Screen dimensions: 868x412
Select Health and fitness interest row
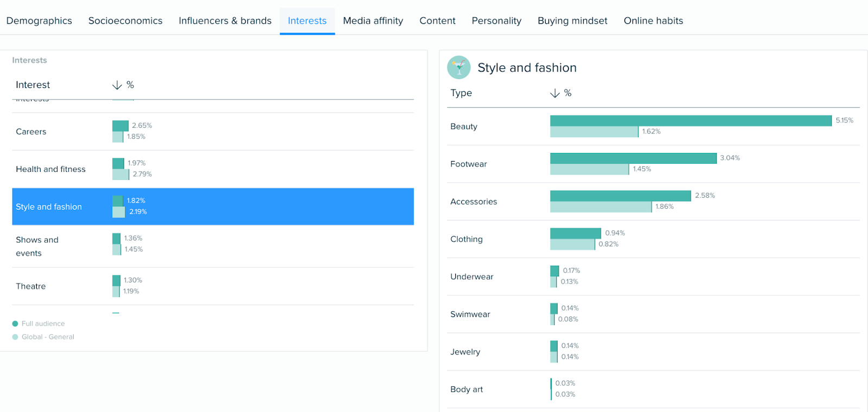coord(213,169)
